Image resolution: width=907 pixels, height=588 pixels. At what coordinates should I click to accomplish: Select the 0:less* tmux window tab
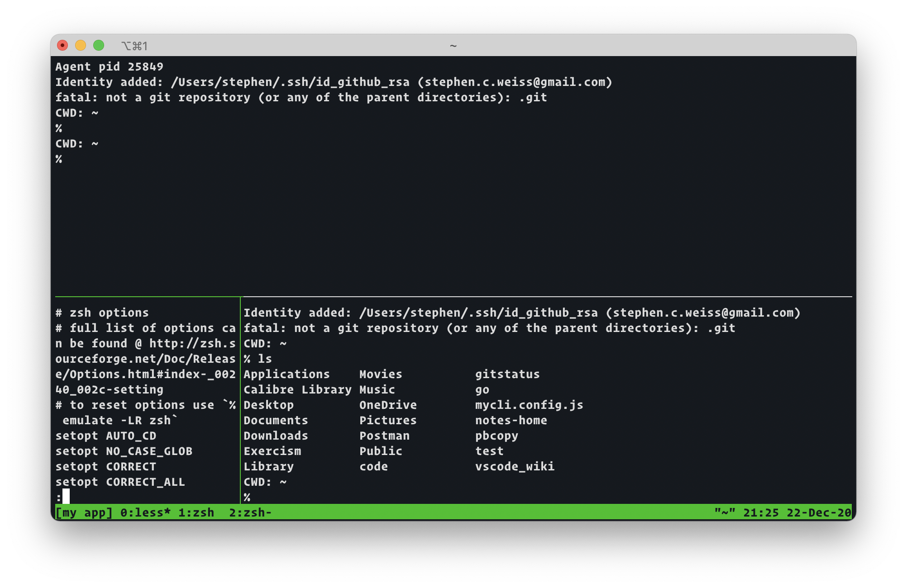tap(145, 512)
